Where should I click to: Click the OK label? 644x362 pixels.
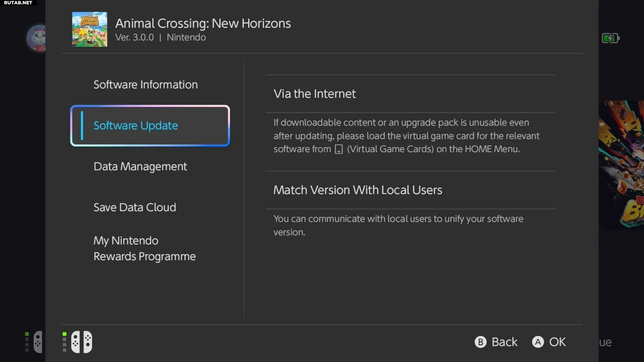click(557, 342)
